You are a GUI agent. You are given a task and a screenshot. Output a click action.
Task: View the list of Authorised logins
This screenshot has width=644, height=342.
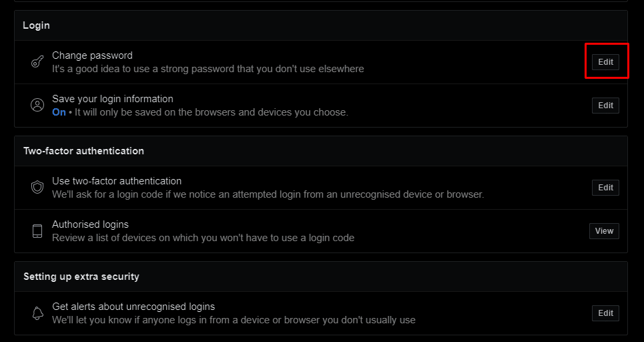coord(604,231)
